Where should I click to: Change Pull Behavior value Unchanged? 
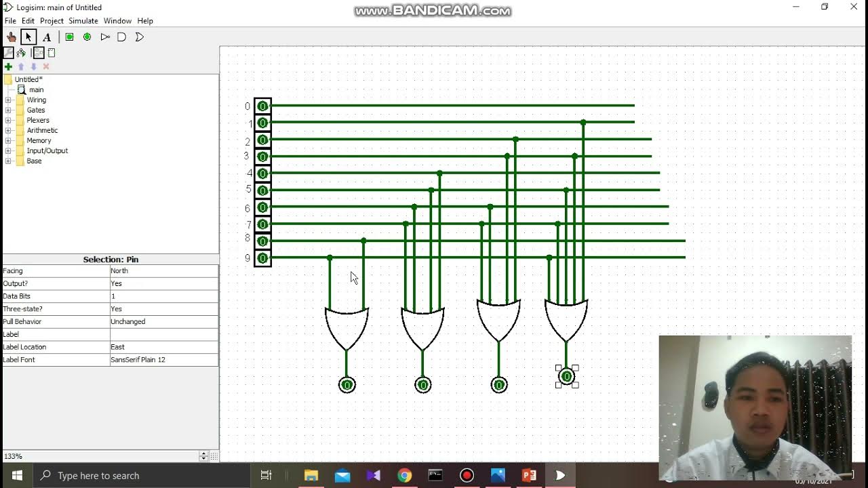click(x=164, y=321)
